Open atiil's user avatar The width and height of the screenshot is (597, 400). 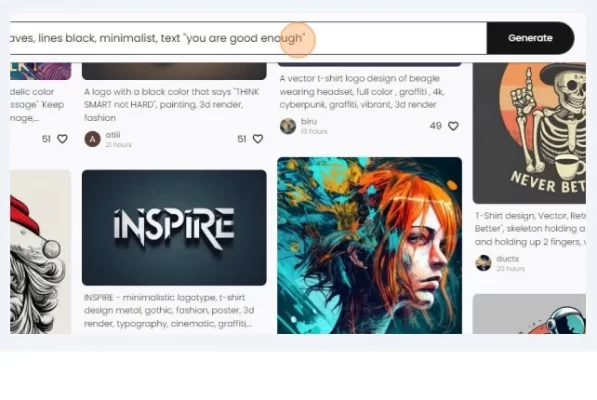point(92,139)
